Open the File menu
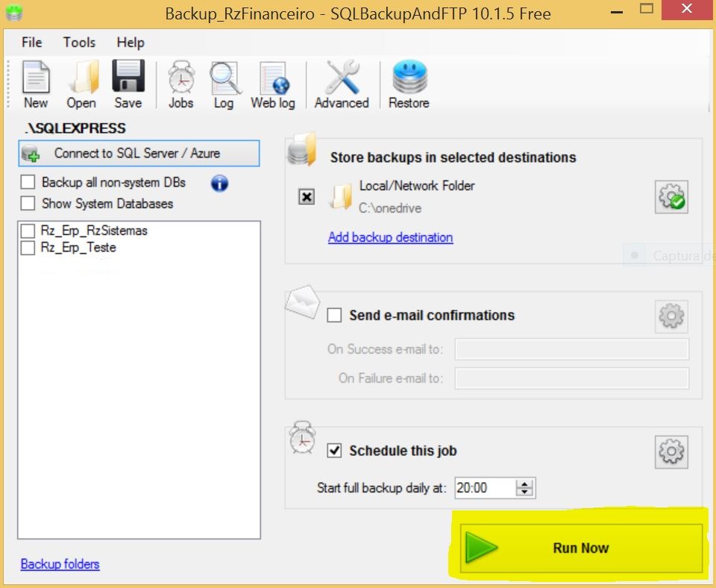The image size is (716, 588). (31, 43)
